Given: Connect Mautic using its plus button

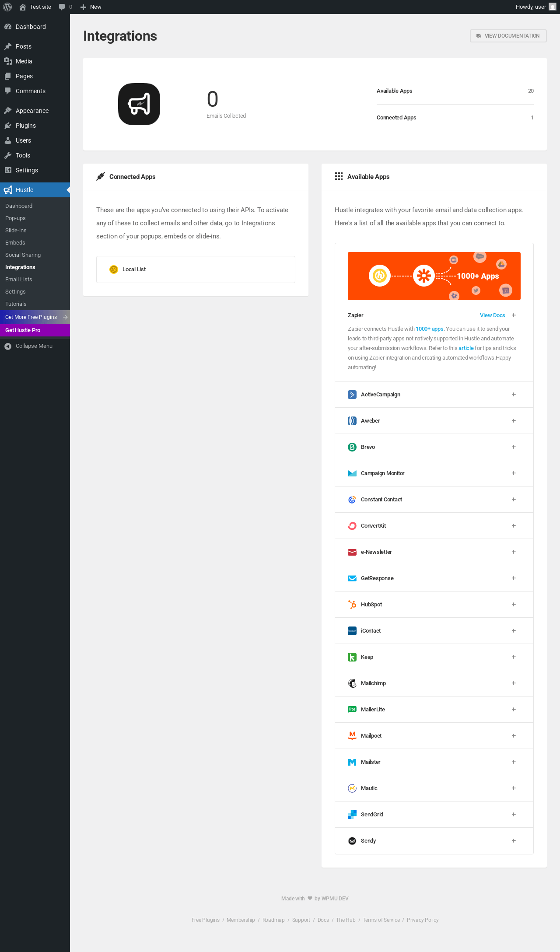Looking at the screenshot, I should tap(514, 788).
